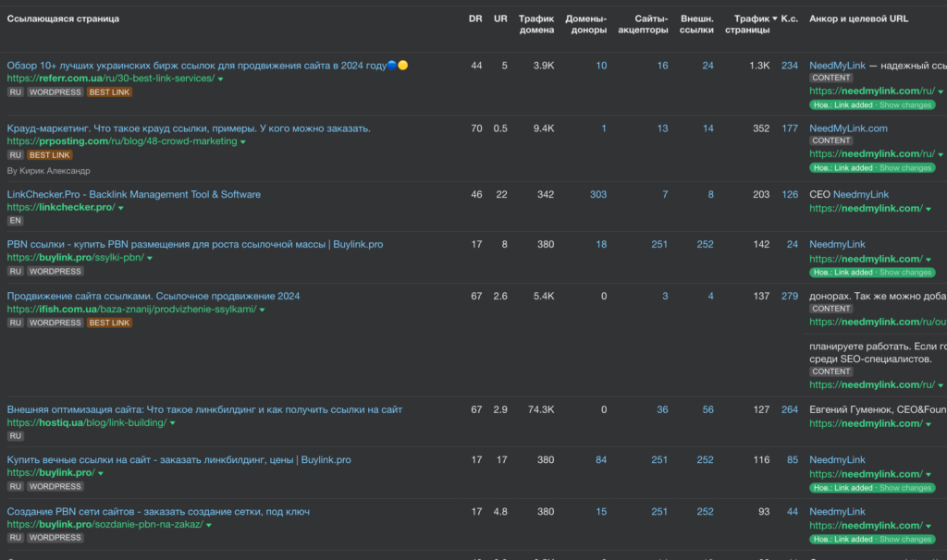The height and width of the screenshot is (560, 947).
Task: Click the CONTENT badge under NeedMyLink.com anchor
Action: point(831,140)
